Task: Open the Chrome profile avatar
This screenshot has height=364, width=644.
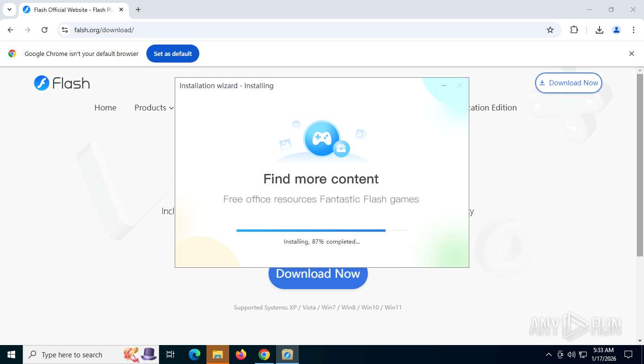Action: click(x=617, y=30)
